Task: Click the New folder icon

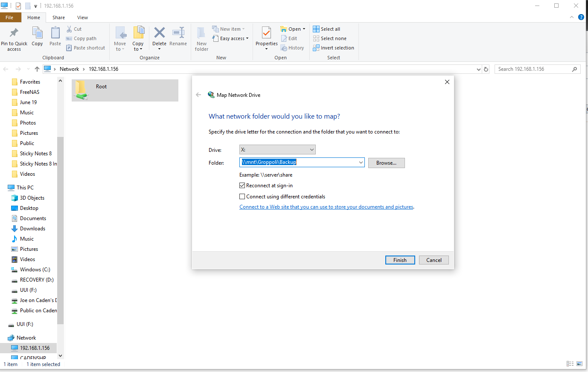Action: click(201, 33)
